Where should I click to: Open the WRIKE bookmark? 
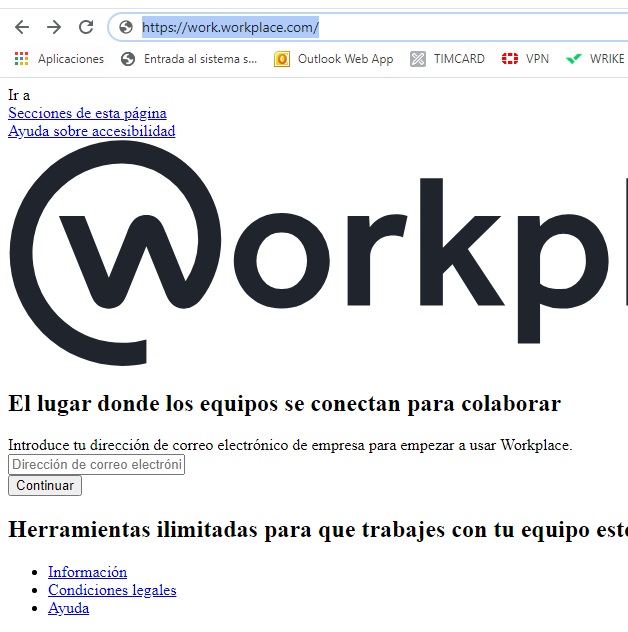point(607,59)
